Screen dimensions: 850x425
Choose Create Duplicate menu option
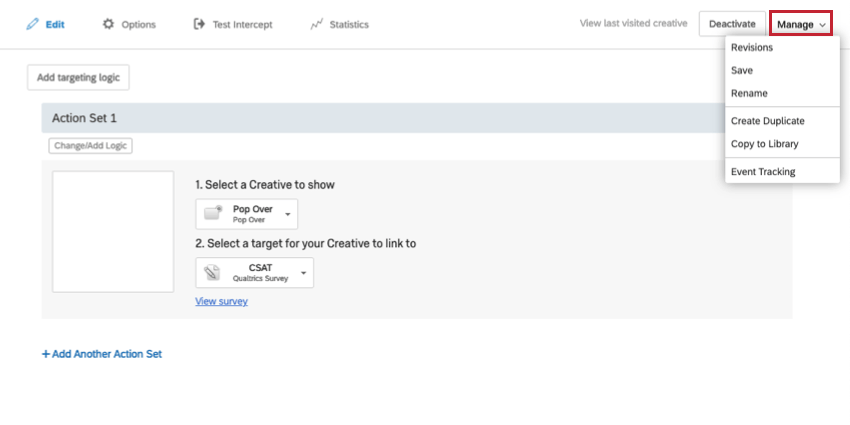point(767,121)
